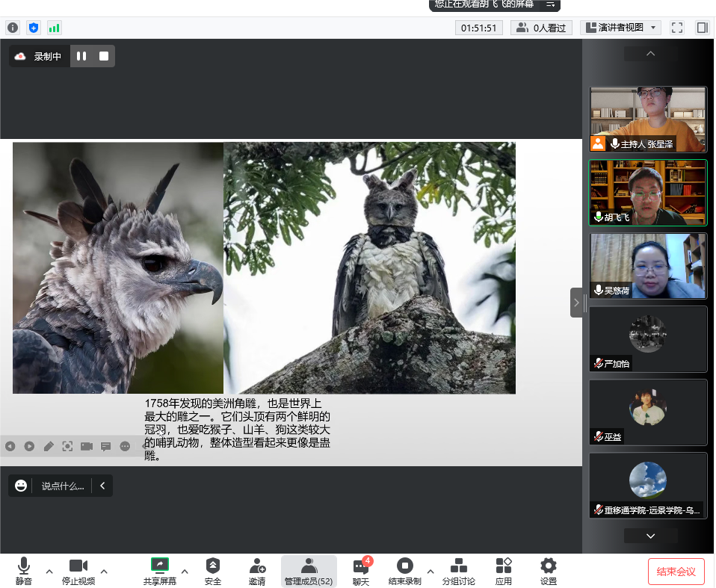
Task: Open share options arrow next to 共享屏幕
Action: point(185,571)
